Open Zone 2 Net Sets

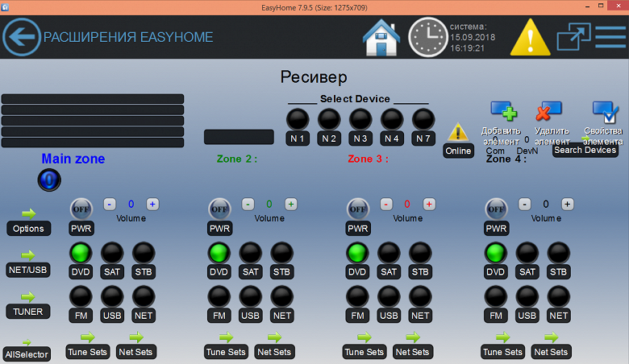[274, 352]
